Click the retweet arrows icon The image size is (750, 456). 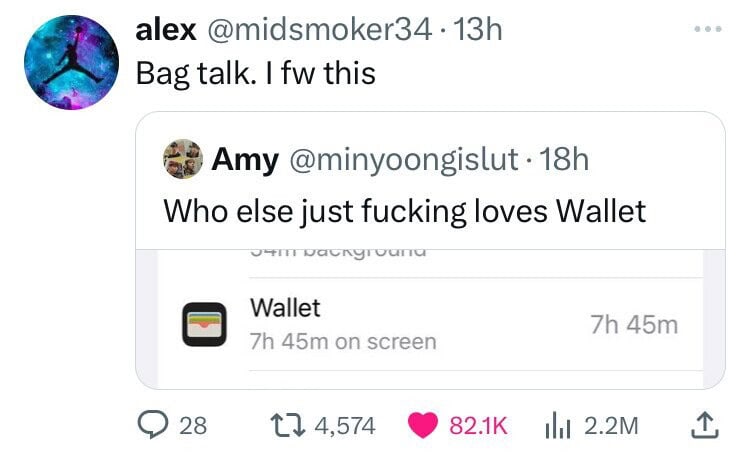(287, 425)
